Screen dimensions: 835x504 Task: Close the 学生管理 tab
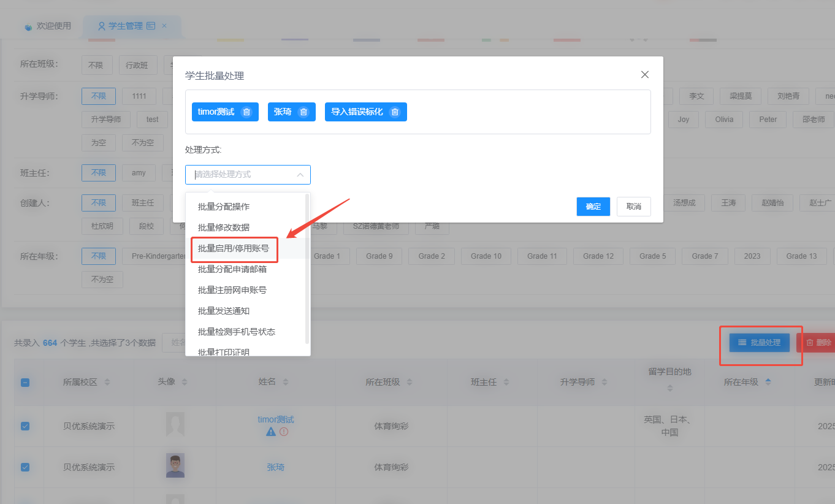[164, 26]
